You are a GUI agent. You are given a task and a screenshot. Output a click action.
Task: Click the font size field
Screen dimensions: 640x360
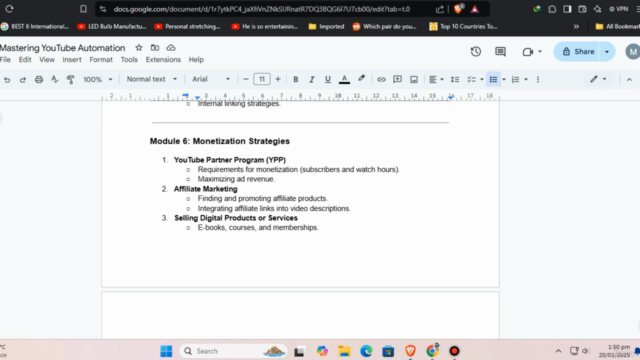[262, 79]
